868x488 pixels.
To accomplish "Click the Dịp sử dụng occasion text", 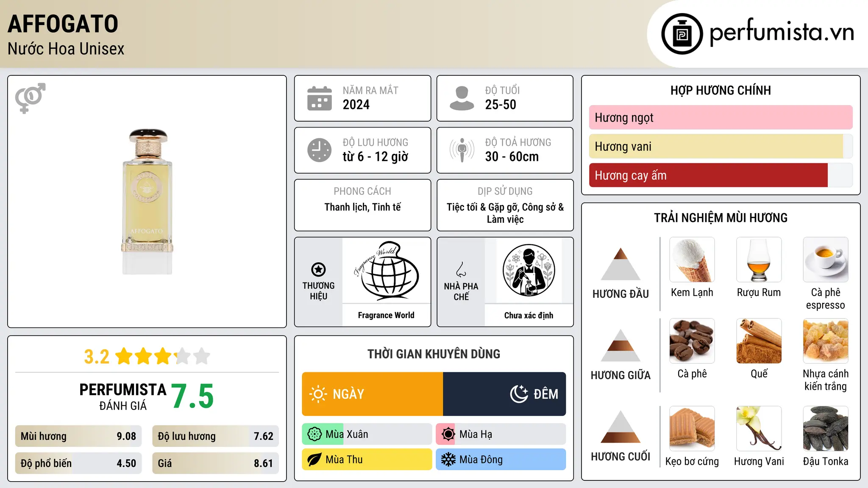I will (505, 213).
